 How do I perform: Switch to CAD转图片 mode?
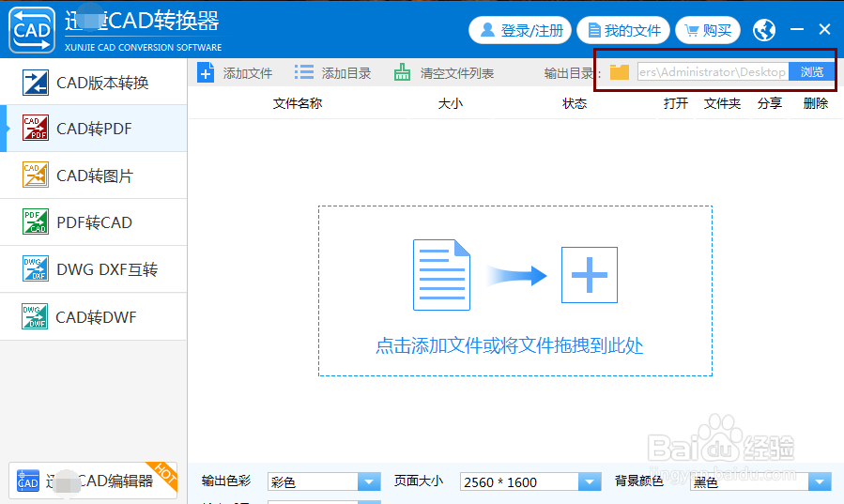click(x=94, y=176)
